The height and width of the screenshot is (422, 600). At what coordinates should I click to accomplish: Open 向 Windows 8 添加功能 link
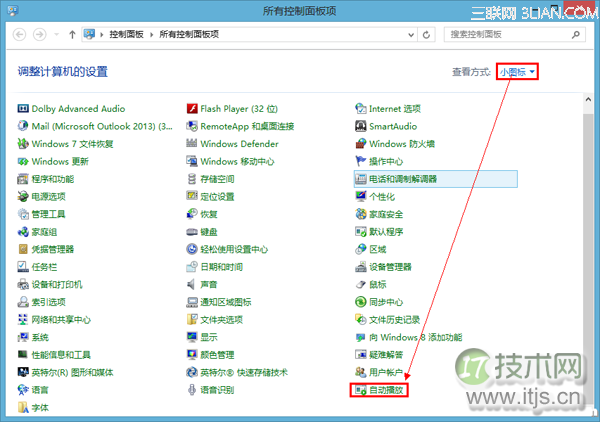(x=416, y=337)
